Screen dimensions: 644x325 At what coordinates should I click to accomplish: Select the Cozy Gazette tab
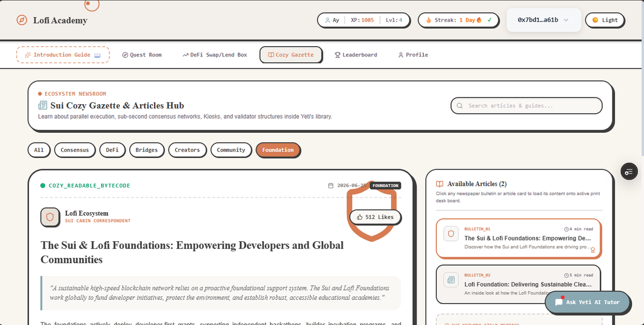pos(291,55)
